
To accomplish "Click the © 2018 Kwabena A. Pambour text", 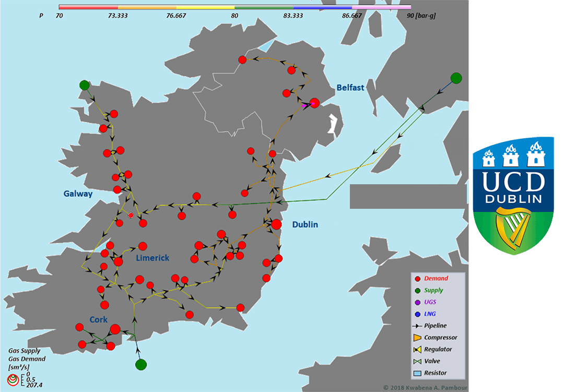I will click(425, 387).
